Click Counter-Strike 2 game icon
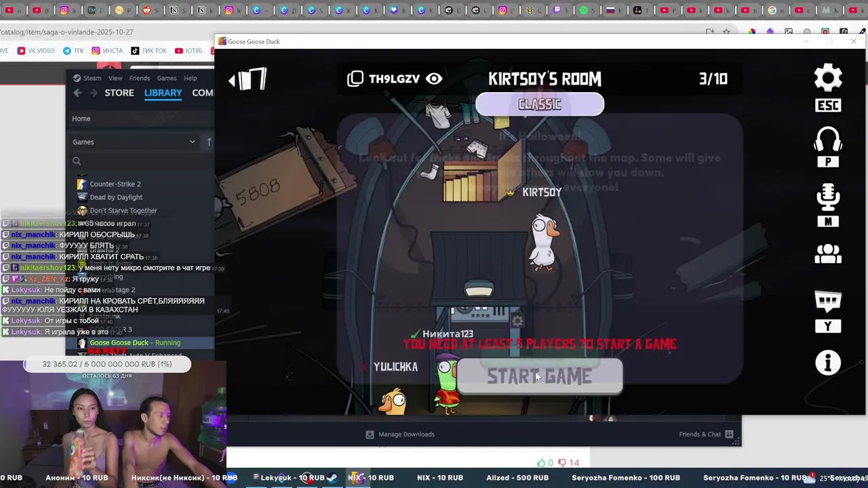 82,184
